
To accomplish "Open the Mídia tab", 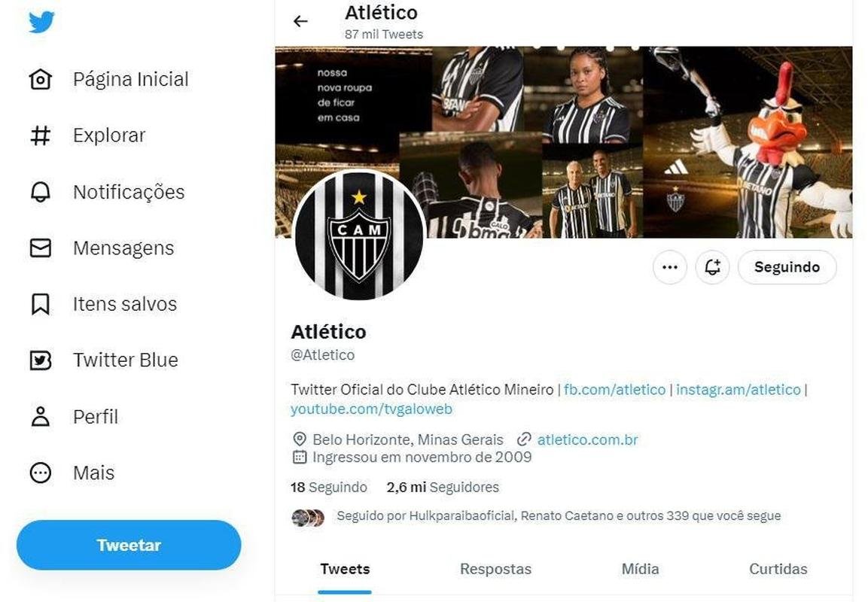I will tap(639, 569).
